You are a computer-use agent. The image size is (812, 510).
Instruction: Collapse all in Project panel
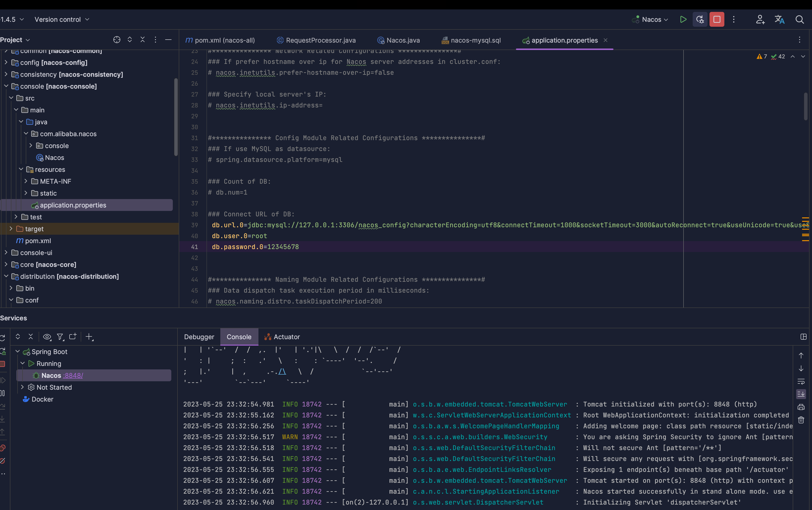pos(143,40)
